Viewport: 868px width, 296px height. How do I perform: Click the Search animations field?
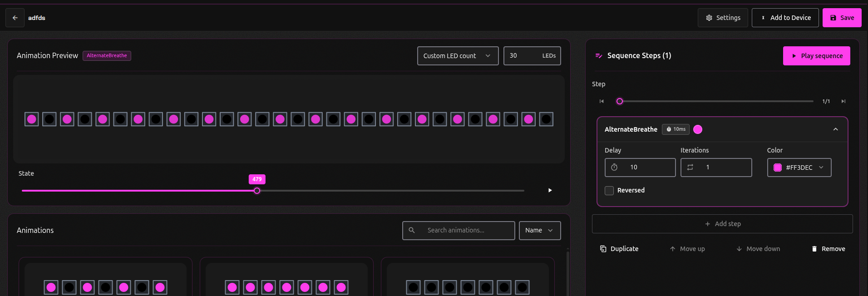coord(459,230)
